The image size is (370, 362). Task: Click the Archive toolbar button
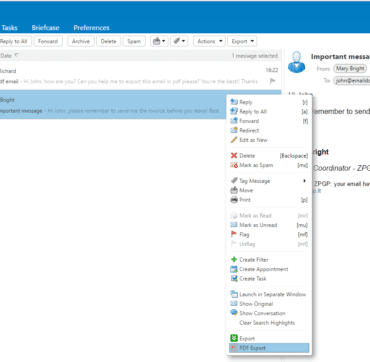tap(81, 41)
